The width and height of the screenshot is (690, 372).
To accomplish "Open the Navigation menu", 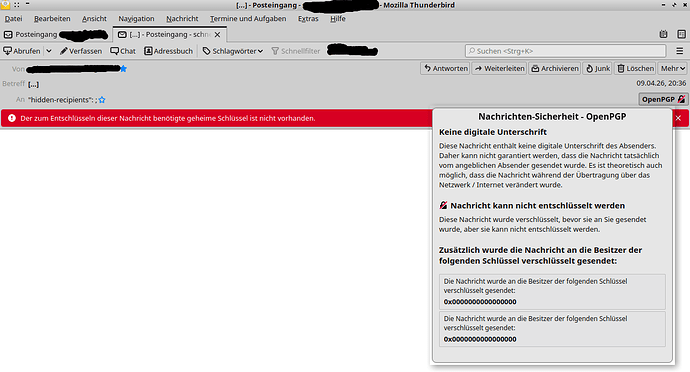I will (136, 18).
